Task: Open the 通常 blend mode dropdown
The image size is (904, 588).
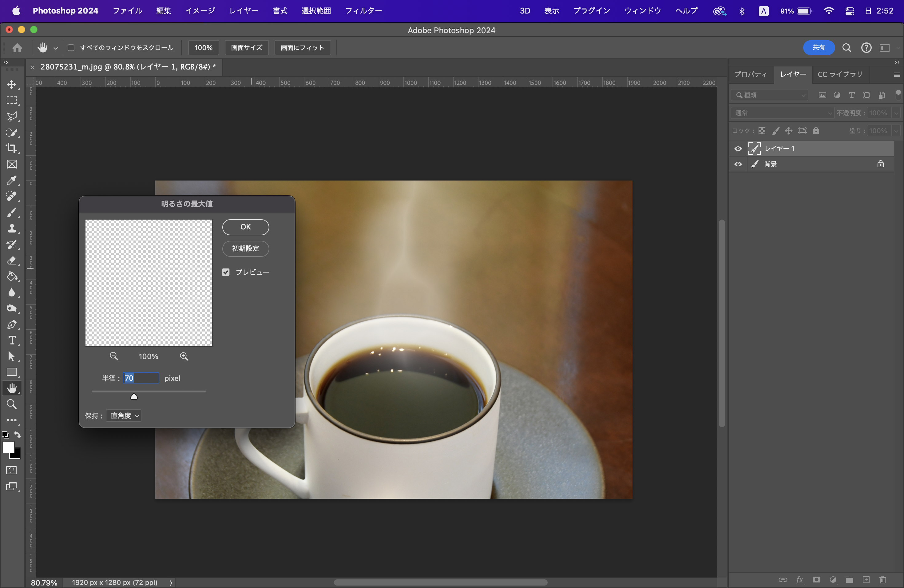Action: tap(783, 113)
